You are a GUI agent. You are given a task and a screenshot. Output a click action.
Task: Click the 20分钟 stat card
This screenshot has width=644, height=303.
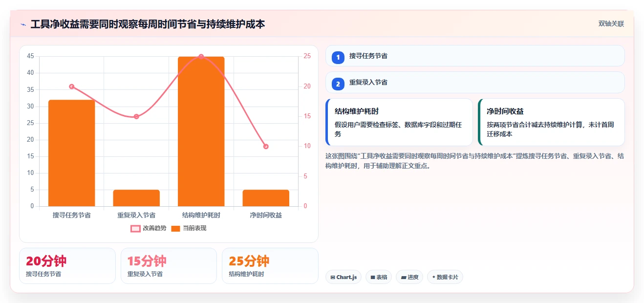pos(67,266)
